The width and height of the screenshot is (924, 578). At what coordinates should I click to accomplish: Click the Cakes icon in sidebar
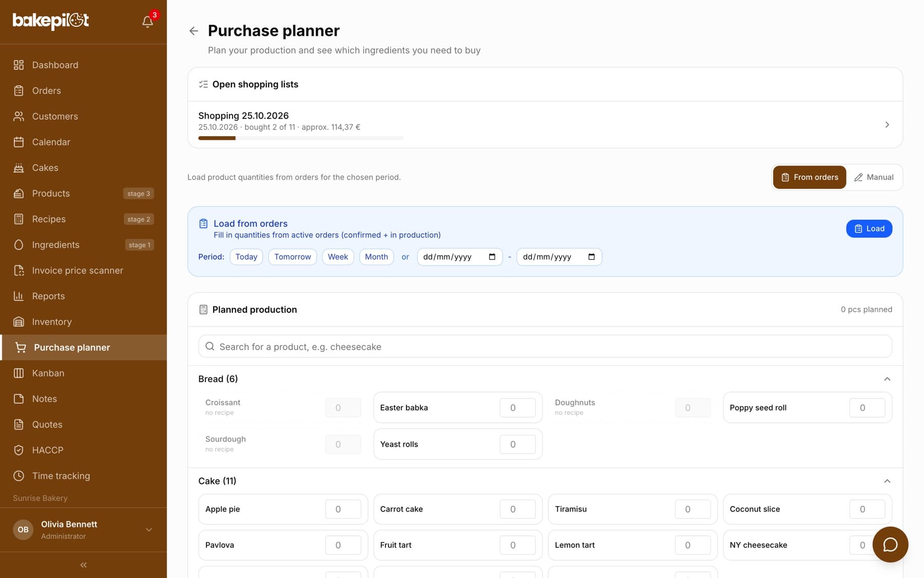coord(18,167)
